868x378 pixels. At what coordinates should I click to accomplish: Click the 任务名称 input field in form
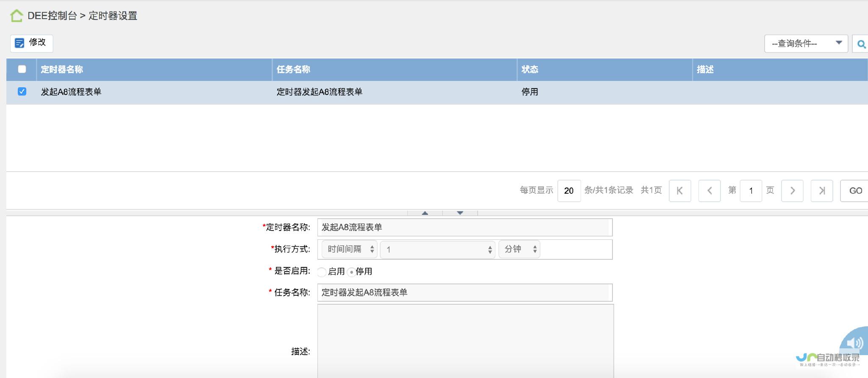tap(465, 292)
